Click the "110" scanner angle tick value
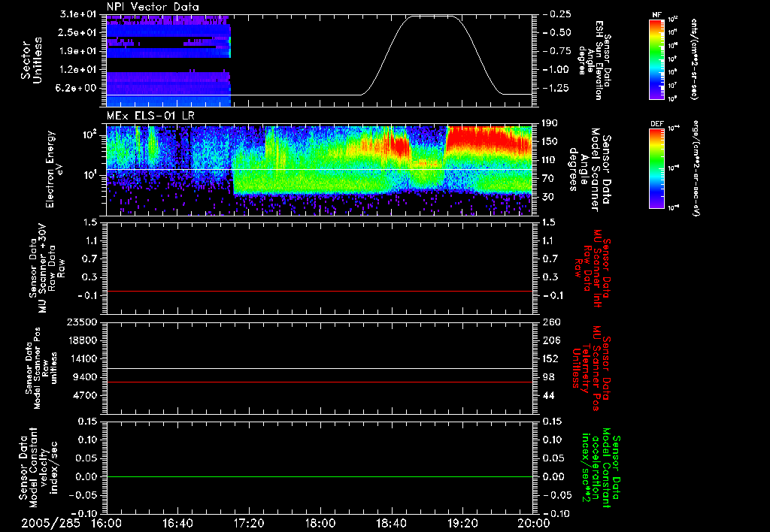 [550, 160]
